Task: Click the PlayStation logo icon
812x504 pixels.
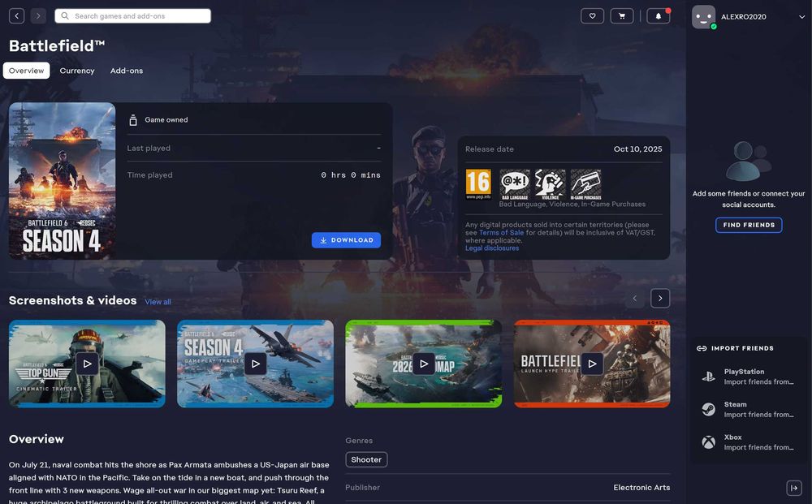Action: click(x=708, y=377)
